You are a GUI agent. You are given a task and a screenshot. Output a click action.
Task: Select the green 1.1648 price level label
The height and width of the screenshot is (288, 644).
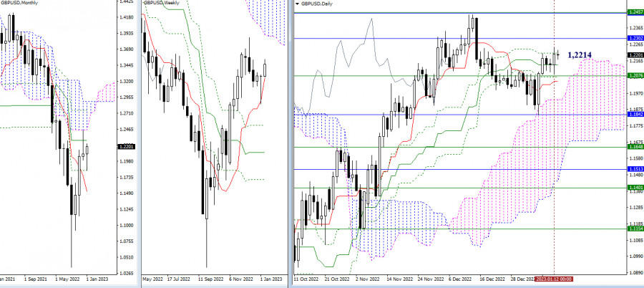(635, 146)
